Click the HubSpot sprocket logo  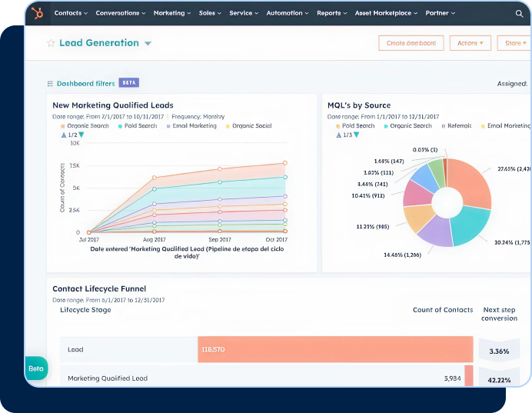[x=38, y=13]
